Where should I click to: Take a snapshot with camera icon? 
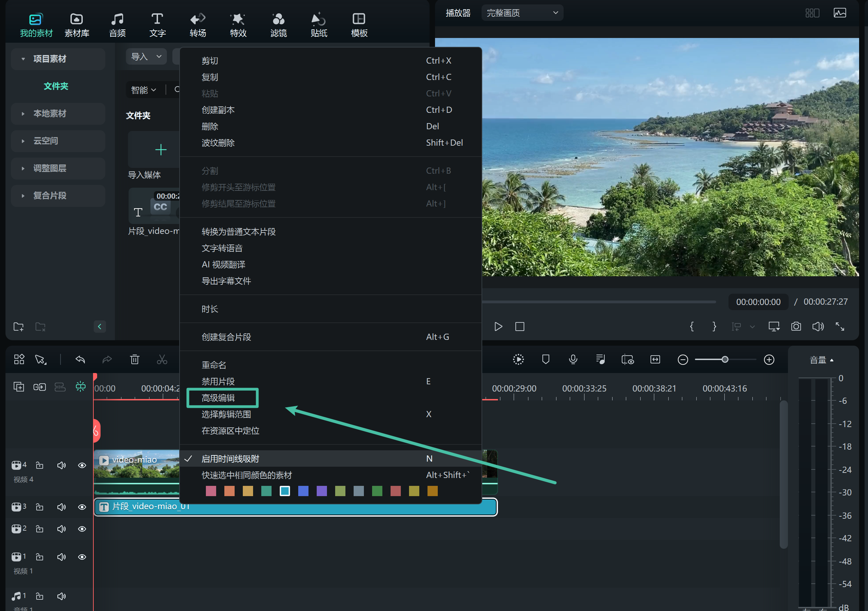pos(796,327)
